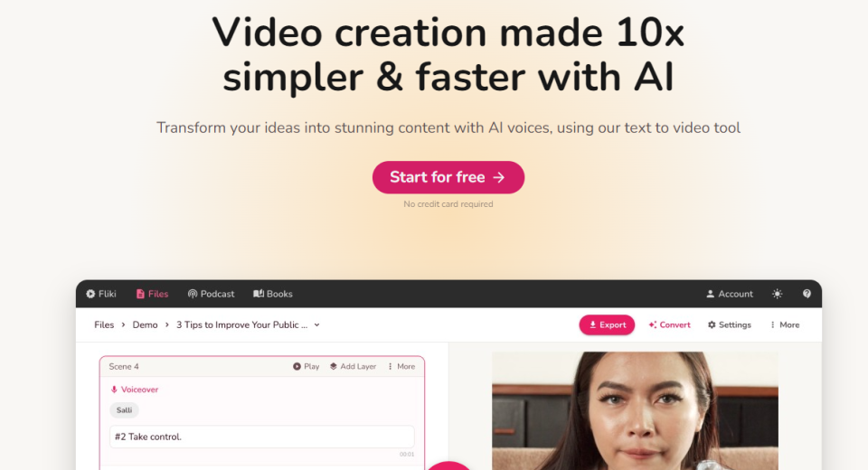Open the Account menu
Screen dimensions: 868x470
click(730, 294)
